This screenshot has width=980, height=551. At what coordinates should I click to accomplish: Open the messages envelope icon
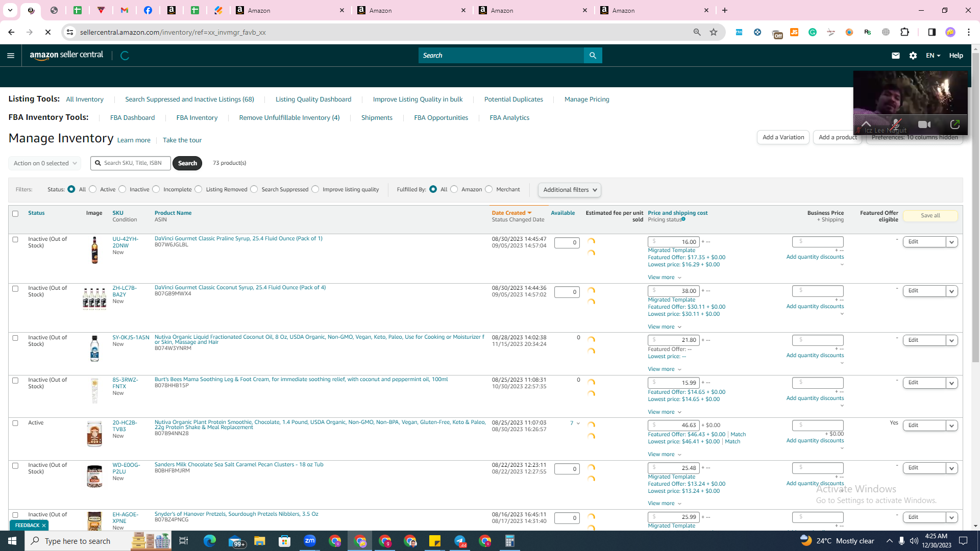pyautogui.click(x=896, y=56)
